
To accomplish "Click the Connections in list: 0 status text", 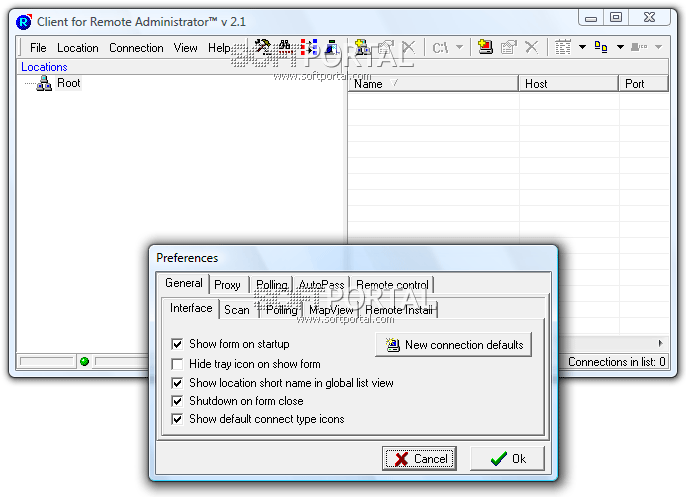I will [617, 362].
